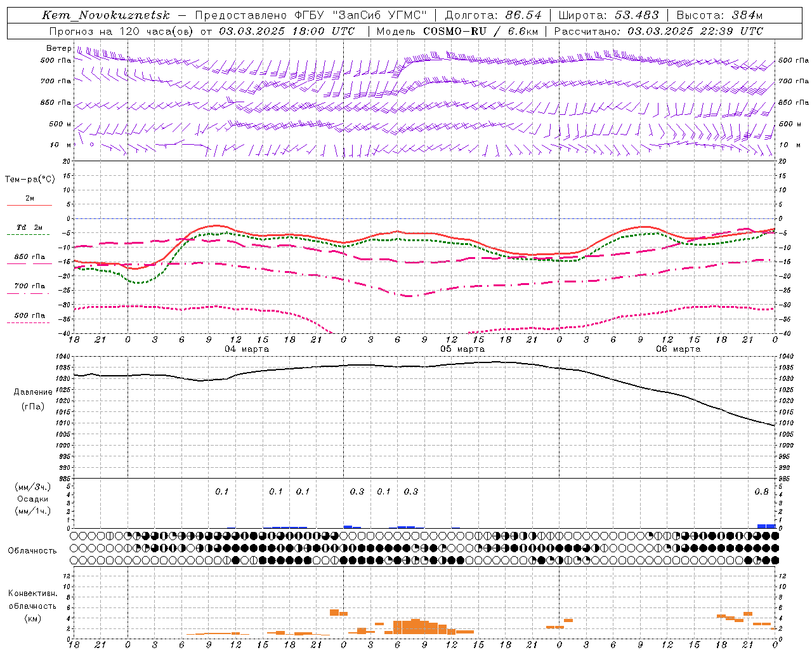Click the 850 гПа temperature legend entry
Screen dimensions: 812x650
[30, 257]
